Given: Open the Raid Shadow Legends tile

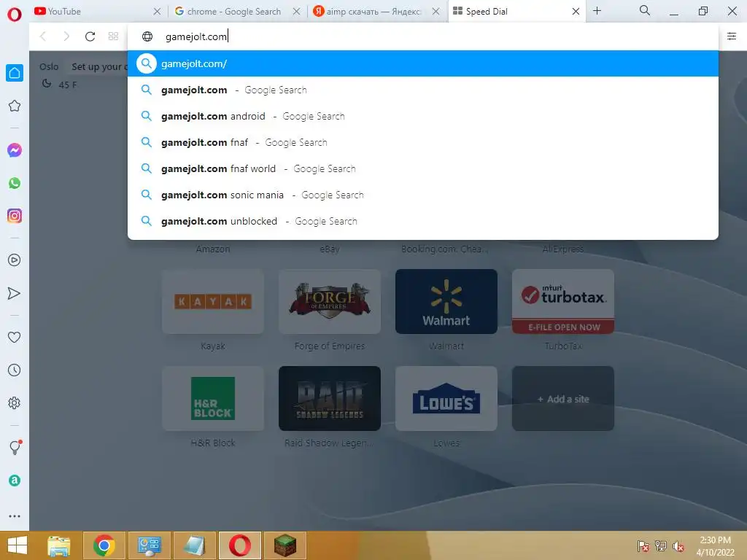Looking at the screenshot, I should [330, 399].
